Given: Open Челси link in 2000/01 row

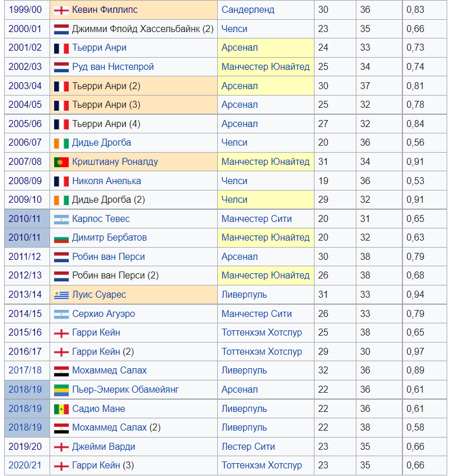Looking at the screenshot, I should (x=234, y=29).
